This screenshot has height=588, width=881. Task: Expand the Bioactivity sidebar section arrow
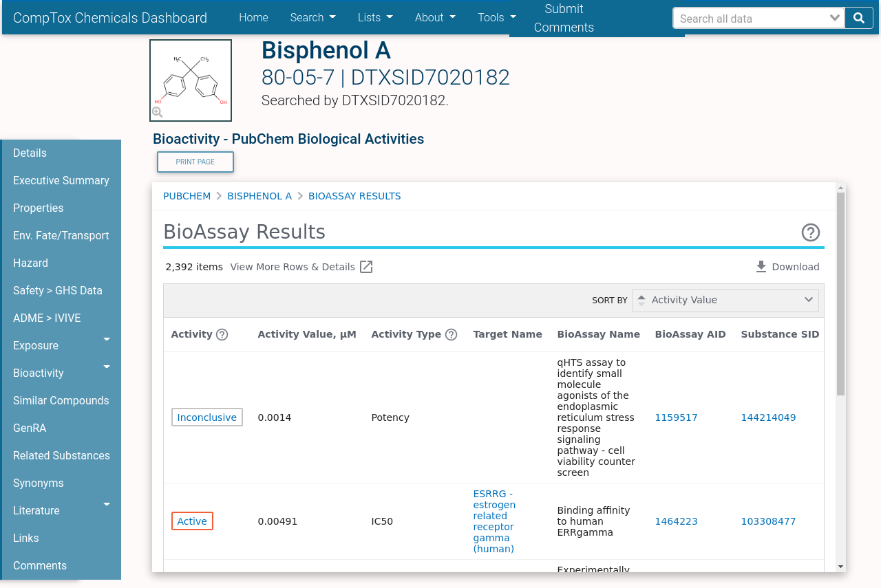click(107, 367)
